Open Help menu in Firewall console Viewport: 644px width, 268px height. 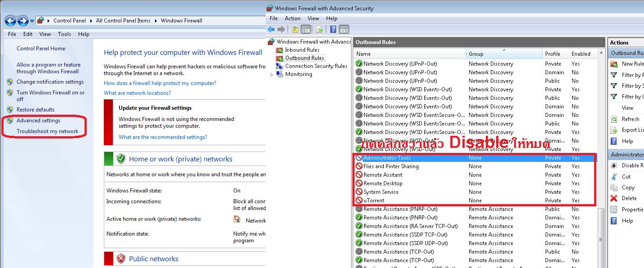tap(332, 18)
